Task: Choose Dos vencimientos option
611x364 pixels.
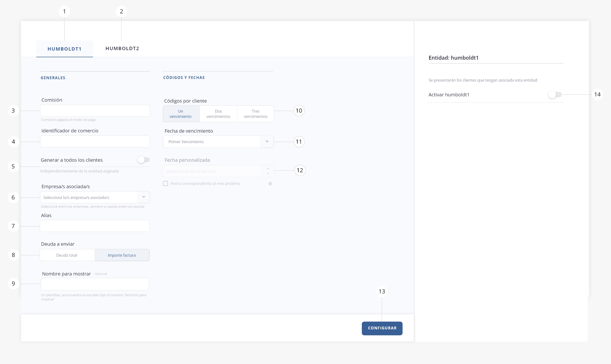Action: tap(218, 114)
